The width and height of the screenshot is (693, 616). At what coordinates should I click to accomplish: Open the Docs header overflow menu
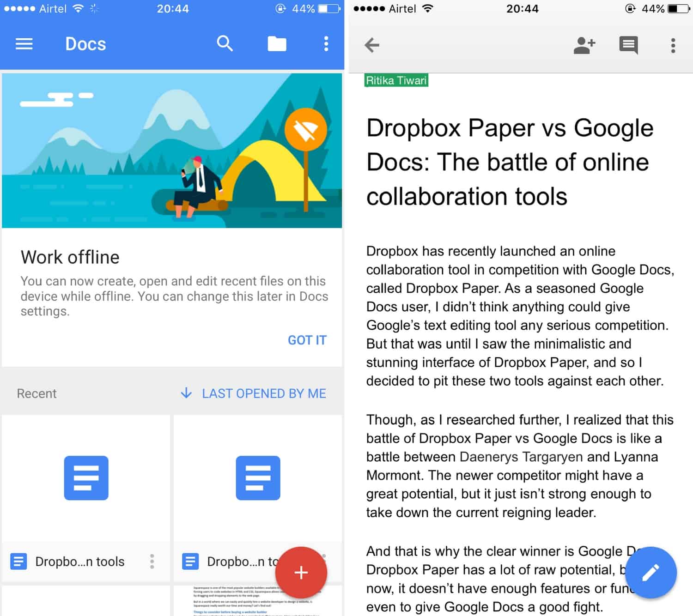[x=326, y=44]
